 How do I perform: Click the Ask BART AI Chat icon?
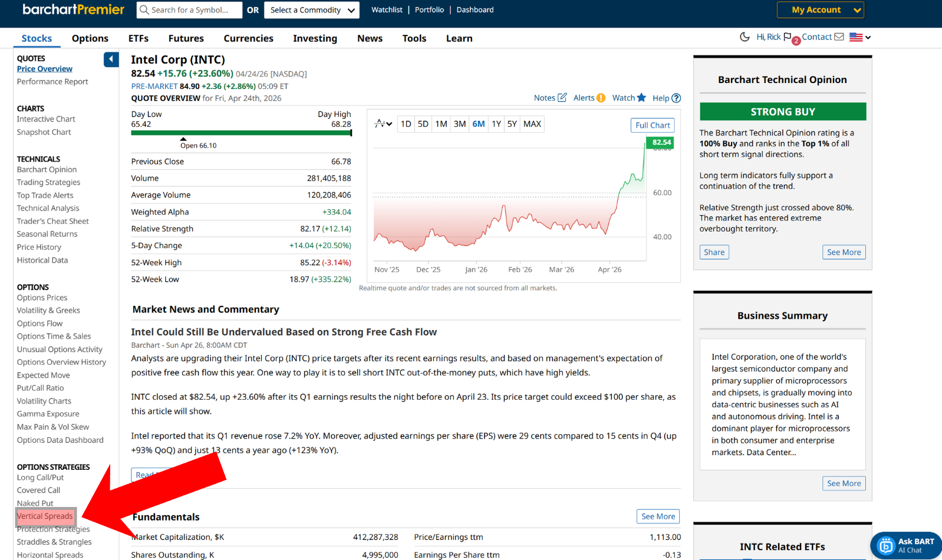pyautogui.click(x=885, y=546)
